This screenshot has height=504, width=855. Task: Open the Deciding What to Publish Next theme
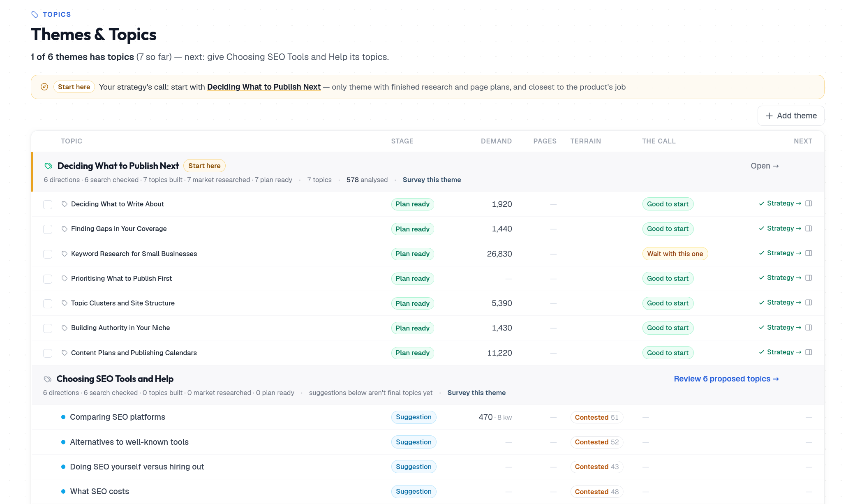click(765, 166)
